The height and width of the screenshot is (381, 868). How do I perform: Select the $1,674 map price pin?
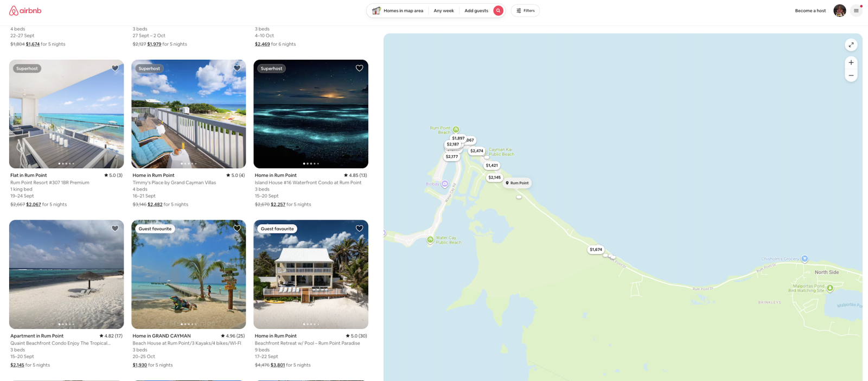pyautogui.click(x=596, y=250)
